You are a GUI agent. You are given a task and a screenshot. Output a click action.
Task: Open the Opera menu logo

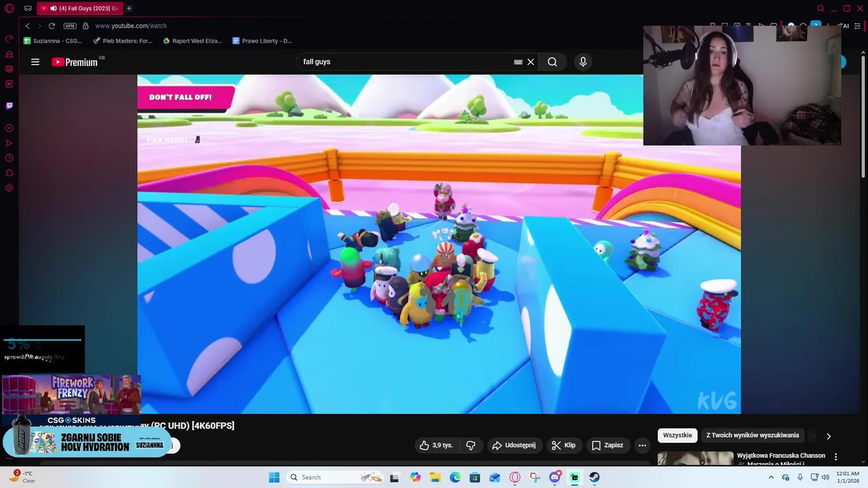tap(9, 8)
